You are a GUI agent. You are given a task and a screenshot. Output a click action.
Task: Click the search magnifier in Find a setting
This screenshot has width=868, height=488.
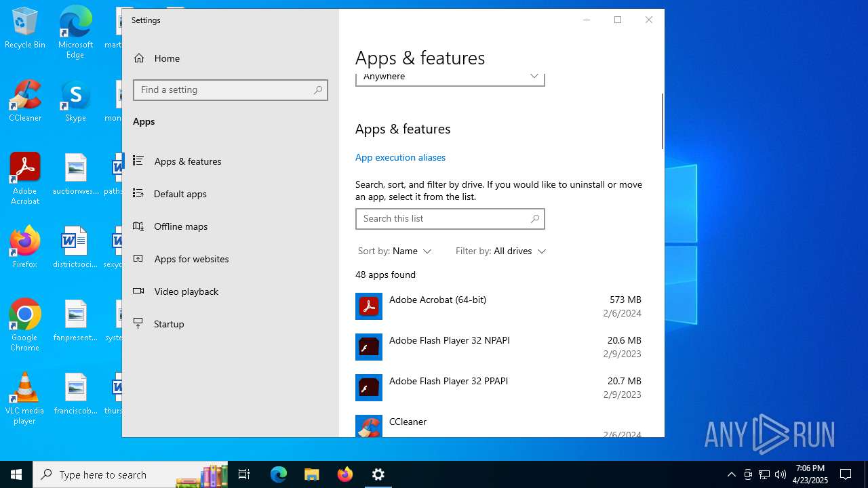(x=318, y=89)
